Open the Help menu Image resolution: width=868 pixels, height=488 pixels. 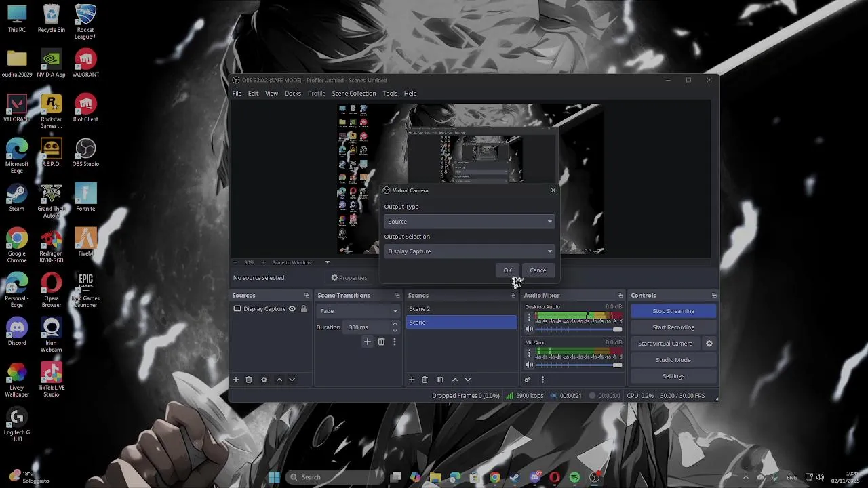[410, 94]
